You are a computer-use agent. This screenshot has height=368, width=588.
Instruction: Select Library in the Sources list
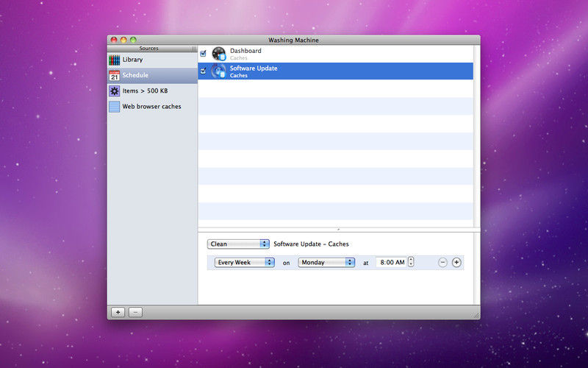152,60
